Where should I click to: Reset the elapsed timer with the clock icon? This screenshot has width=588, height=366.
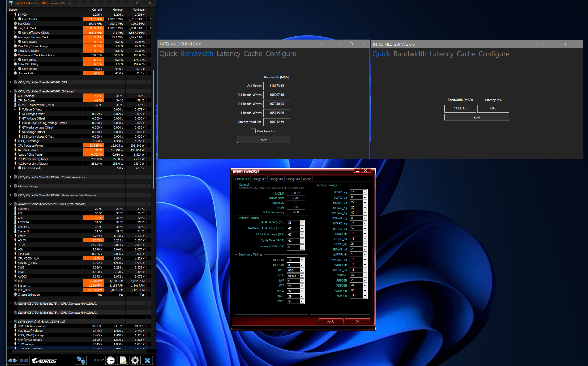tap(111, 360)
